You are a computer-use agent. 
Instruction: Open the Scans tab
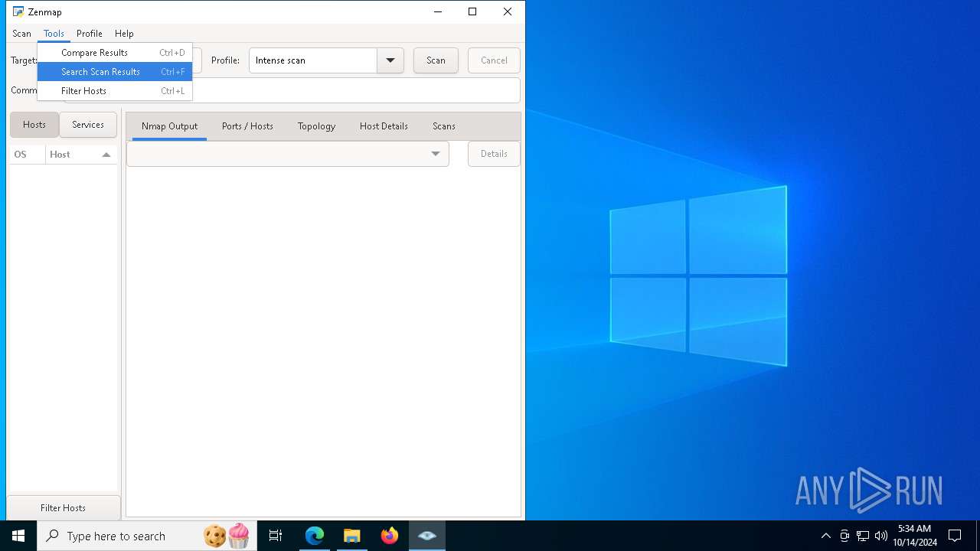coord(443,126)
